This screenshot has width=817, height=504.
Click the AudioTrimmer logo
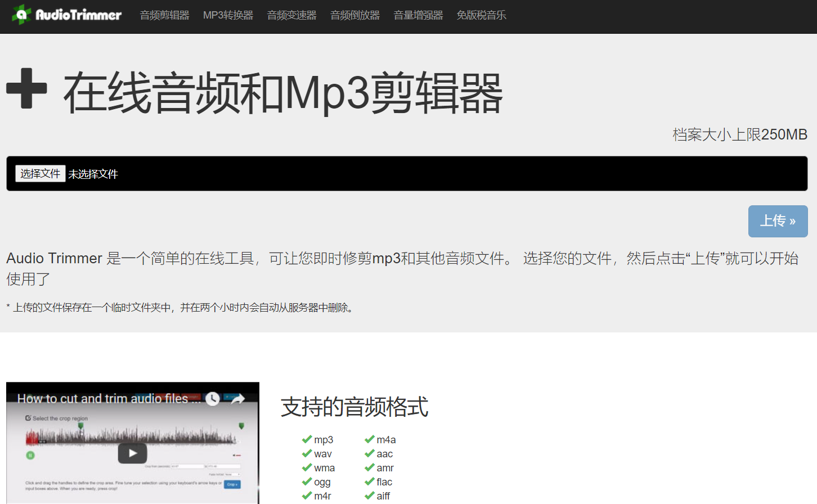point(66,15)
